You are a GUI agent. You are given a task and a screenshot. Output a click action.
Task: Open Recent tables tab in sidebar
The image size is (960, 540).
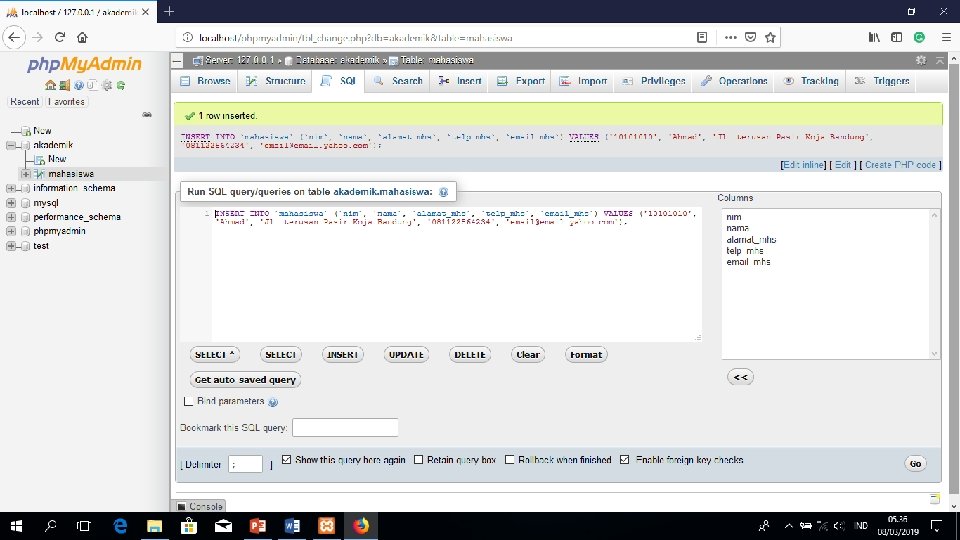24,102
